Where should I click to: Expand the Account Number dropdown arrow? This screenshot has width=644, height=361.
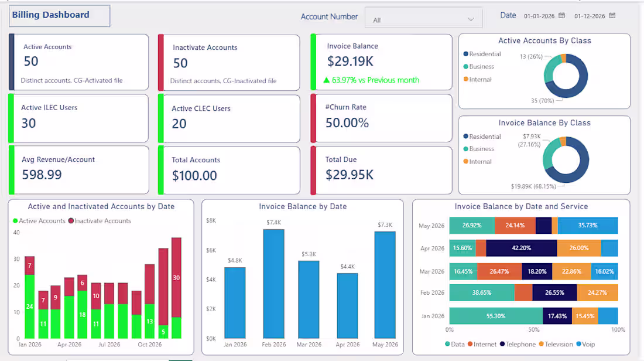(471, 19)
